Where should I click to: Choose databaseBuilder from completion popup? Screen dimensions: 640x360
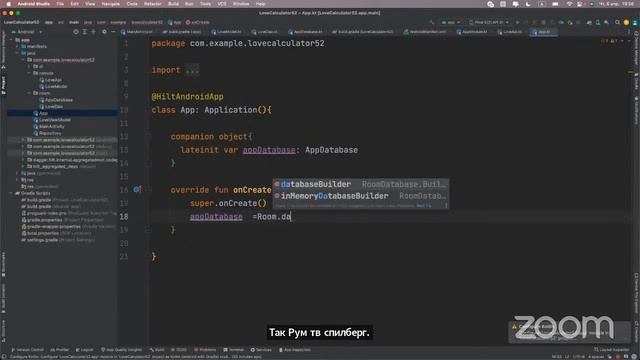[x=361, y=184]
